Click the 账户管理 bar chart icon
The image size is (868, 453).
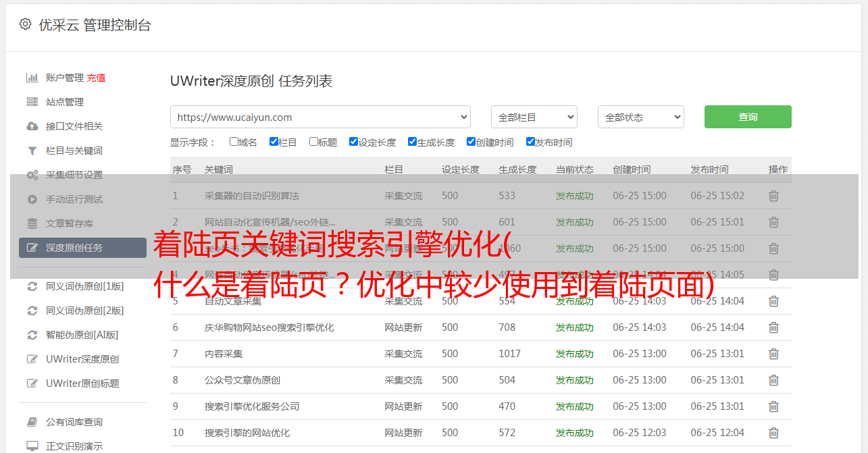click(32, 78)
